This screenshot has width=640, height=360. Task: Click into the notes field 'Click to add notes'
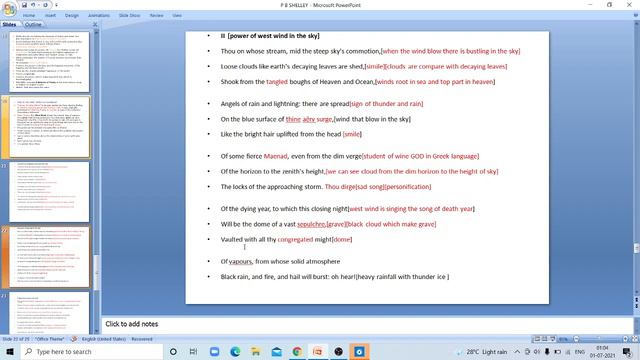coord(367,324)
